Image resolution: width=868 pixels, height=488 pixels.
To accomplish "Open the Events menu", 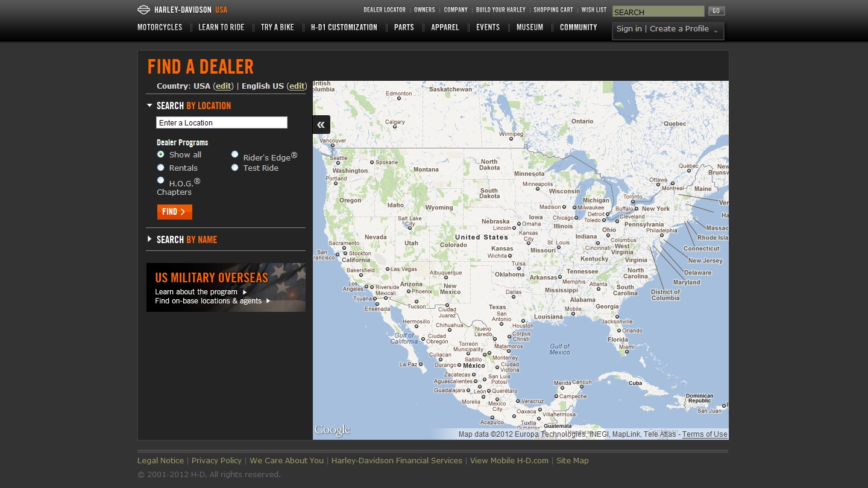I will coord(488,27).
